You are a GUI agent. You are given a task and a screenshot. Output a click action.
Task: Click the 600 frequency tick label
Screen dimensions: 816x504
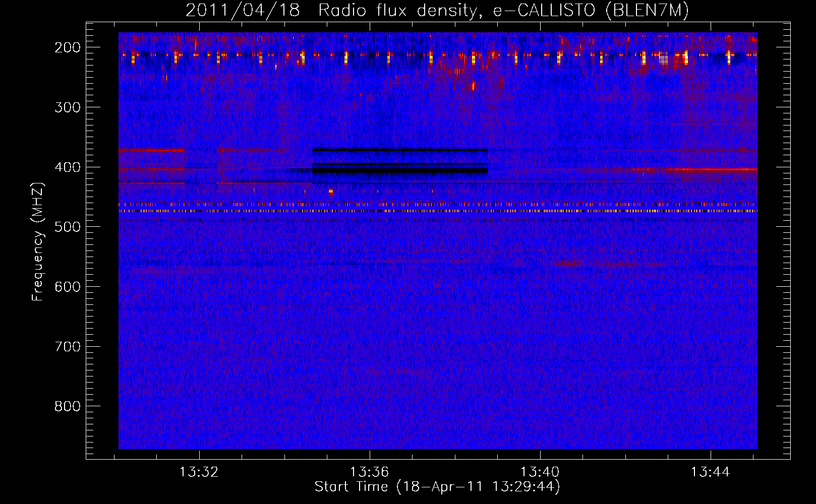(x=68, y=287)
